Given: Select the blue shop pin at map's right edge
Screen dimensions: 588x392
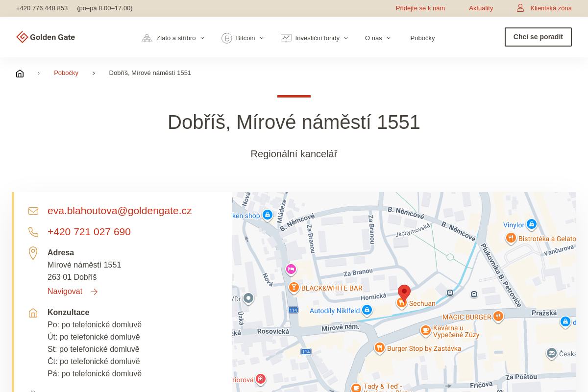Looking at the screenshot, I should [x=565, y=322].
